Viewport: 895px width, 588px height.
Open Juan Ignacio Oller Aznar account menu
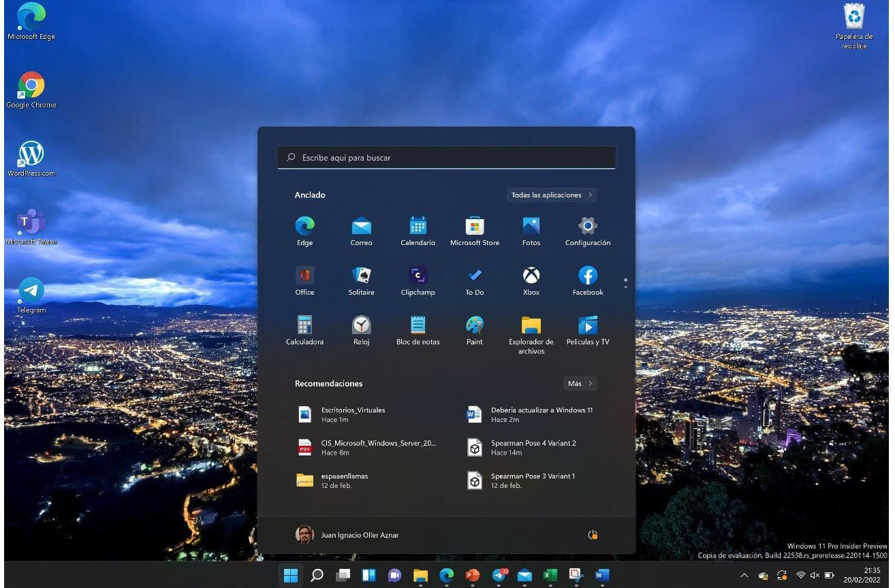(x=347, y=535)
